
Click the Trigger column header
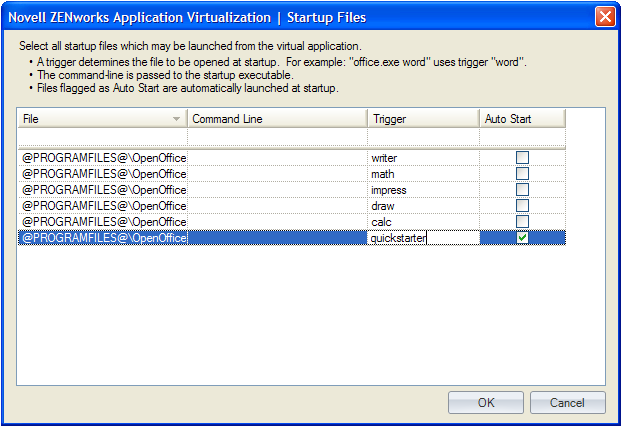(422, 119)
